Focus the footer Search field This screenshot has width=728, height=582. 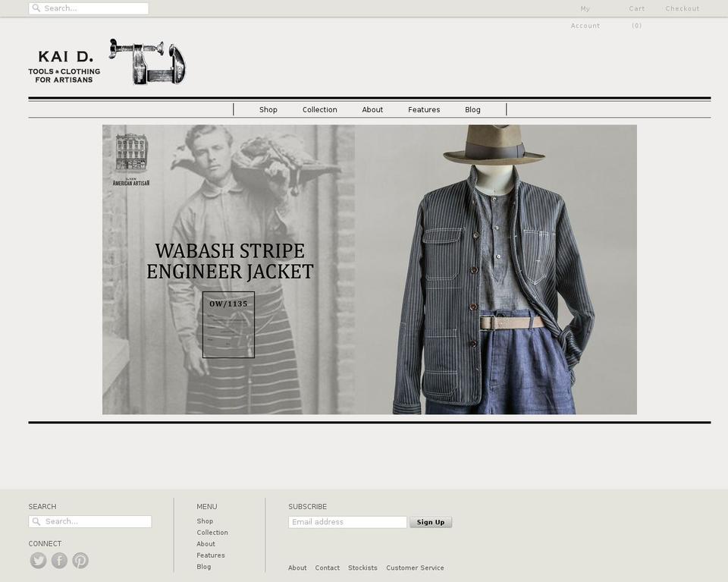point(90,521)
